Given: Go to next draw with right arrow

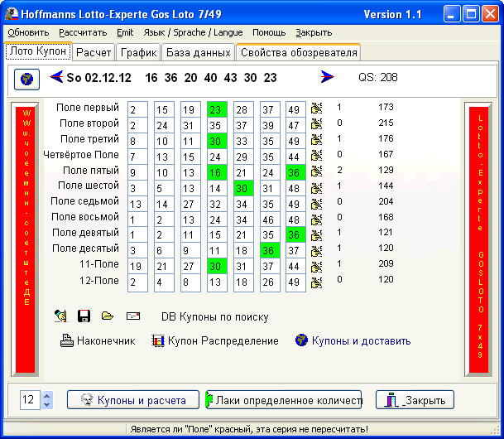Looking at the screenshot, I should (x=327, y=77).
